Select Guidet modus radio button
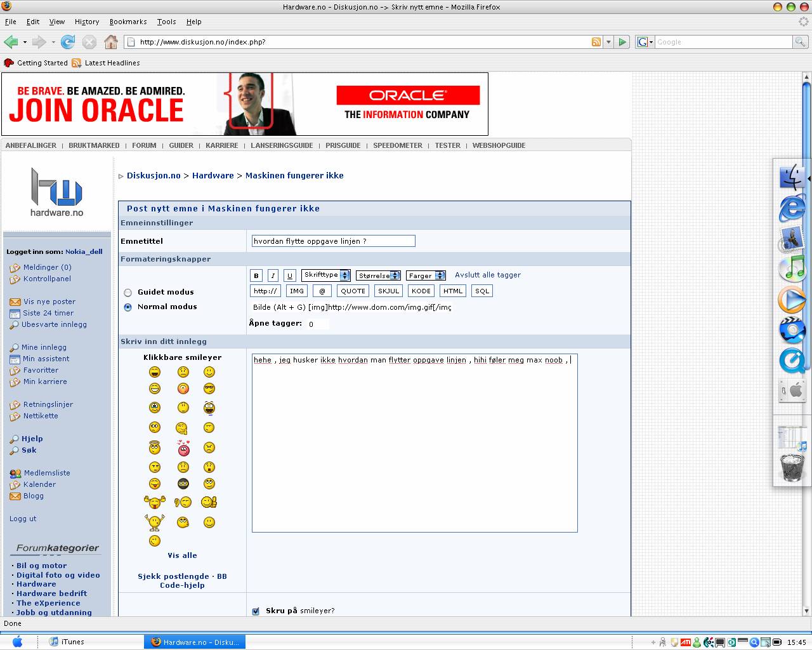Image resolution: width=812 pixels, height=650 pixels. tap(128, 293)
